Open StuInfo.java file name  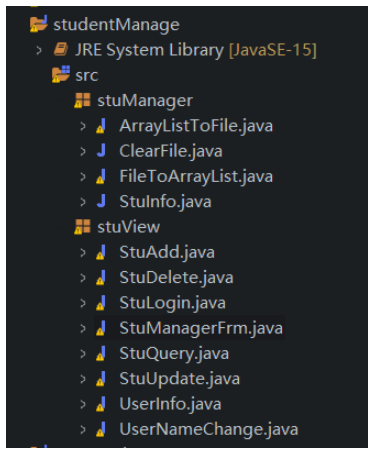pos(165,202)
